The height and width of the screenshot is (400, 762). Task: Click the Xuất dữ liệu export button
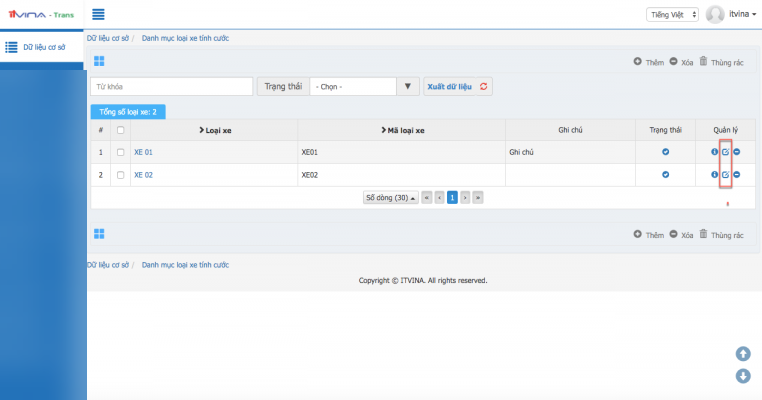tap(458, 87)
